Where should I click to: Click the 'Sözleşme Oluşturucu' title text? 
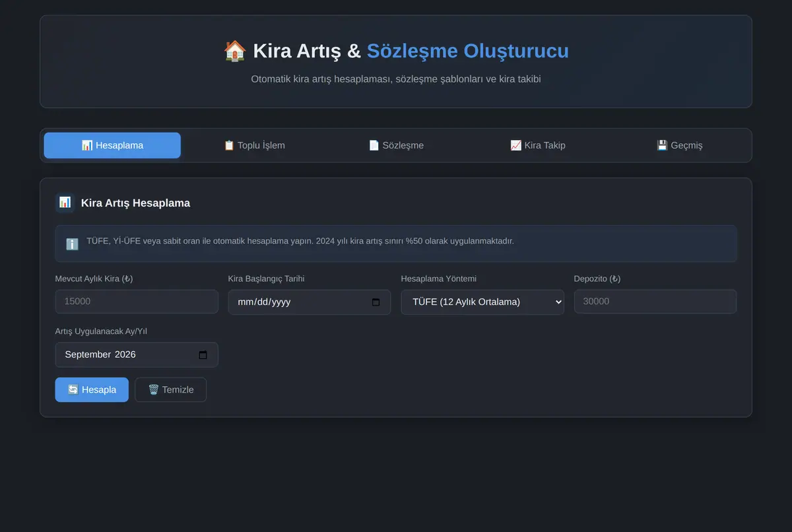coord(468,51)
